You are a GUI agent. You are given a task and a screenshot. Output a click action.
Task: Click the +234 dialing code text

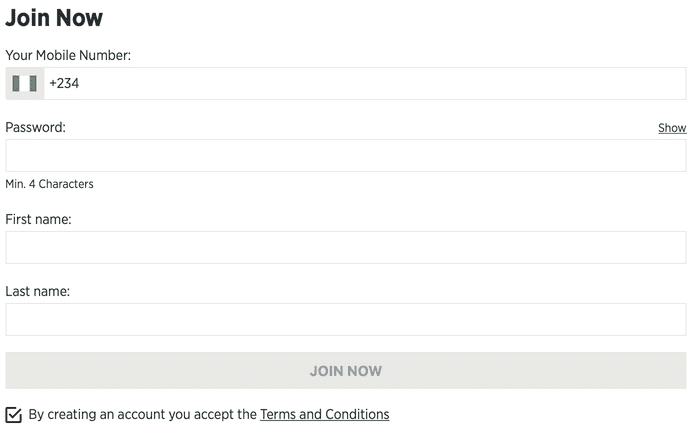(64, 83)
